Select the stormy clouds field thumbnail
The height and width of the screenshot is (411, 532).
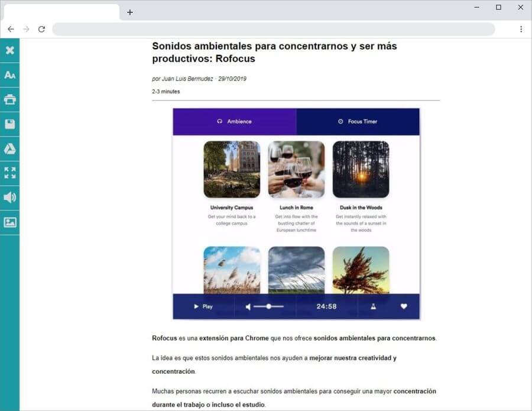click(296, 270)
